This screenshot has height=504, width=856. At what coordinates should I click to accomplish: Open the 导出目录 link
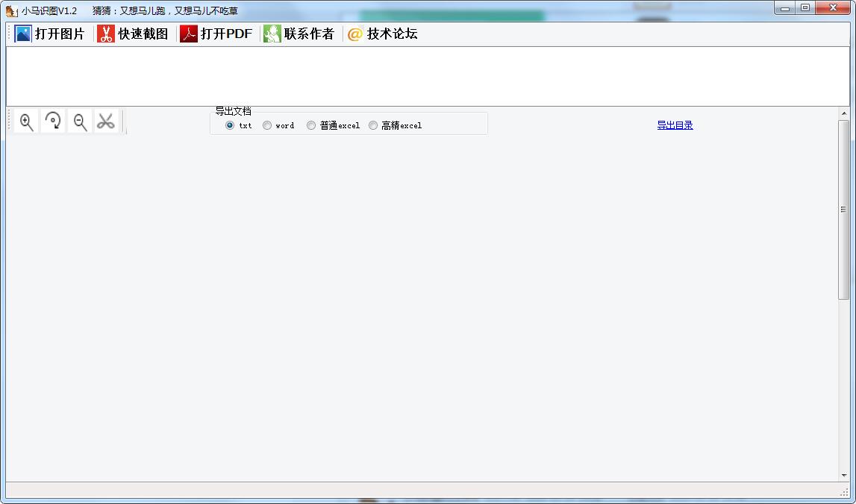click(675, 125)
